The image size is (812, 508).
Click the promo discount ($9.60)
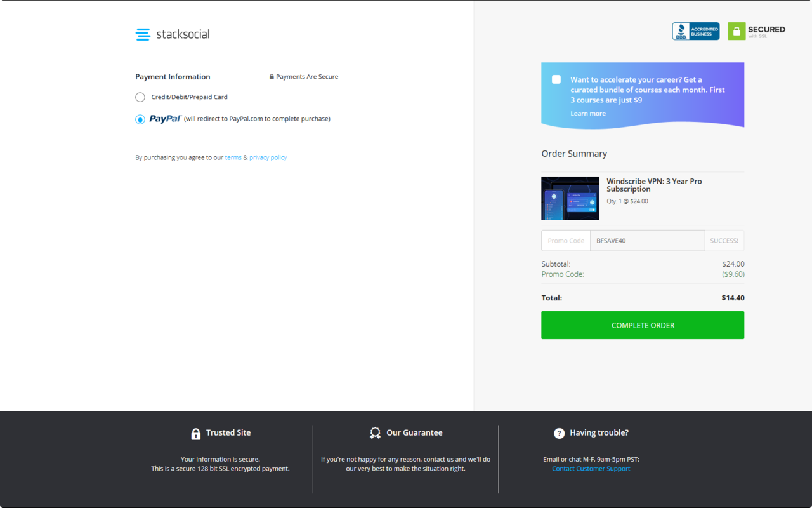pyautogui.click(x=733, y=274)
